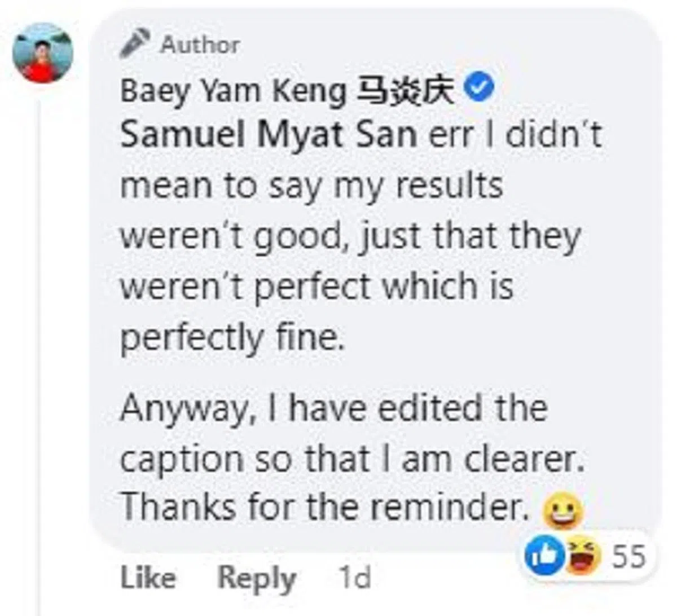Open the commenter's round profile picture
The height and width of the screenshot is (616, 677).
[x=42, y=54]
